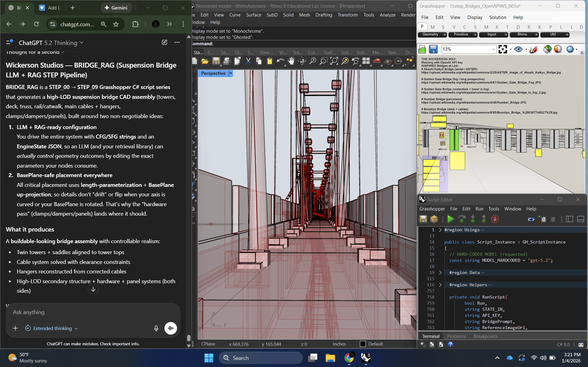Screen dimensions: 588x367
Task: Toggle the eye icon in Script Editor toolbar
Action: pos(531,219)
